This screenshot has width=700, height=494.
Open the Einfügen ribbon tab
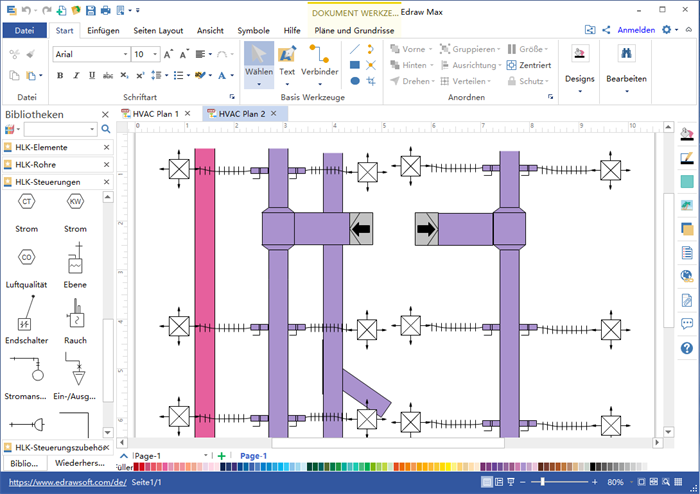104,30
